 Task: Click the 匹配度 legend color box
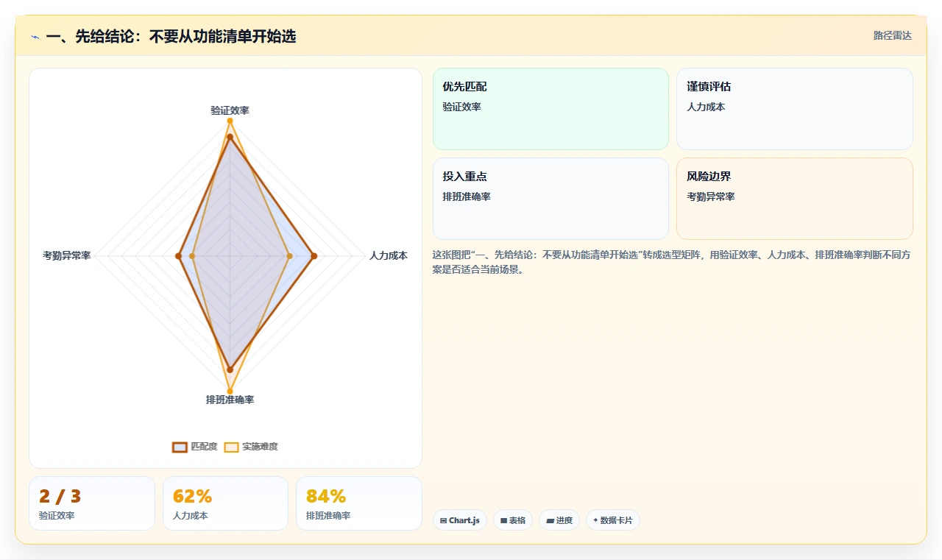[180, 447]
